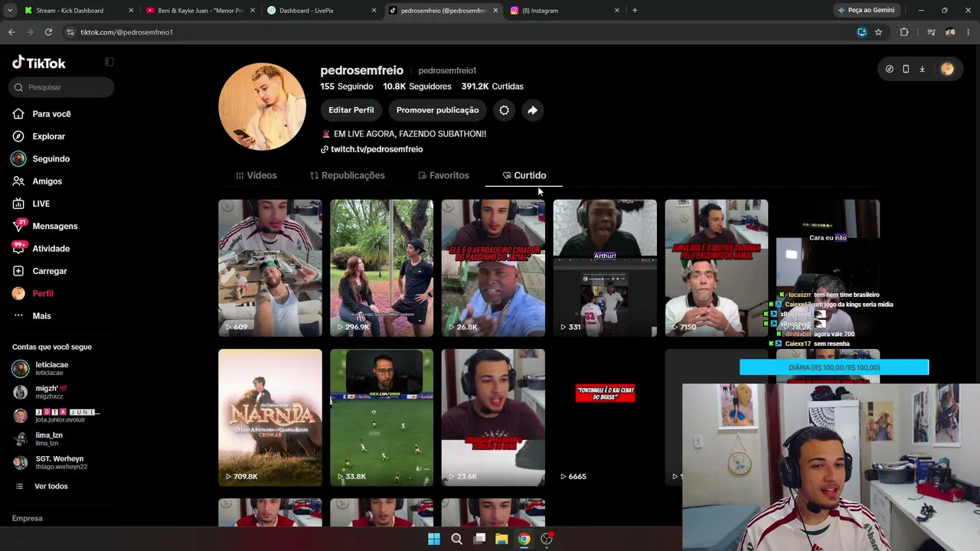
Task: Switch to the Vídeos tab
Action: pyautogui.click(x=256, y=175)
